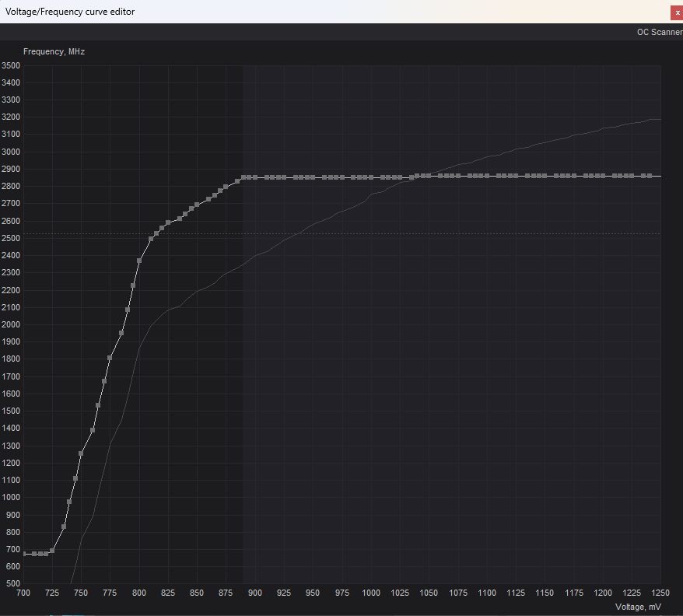Click the window title "Voltage/Frequency curve editor"
Screen dimensions: 683x616
(70, 12)
